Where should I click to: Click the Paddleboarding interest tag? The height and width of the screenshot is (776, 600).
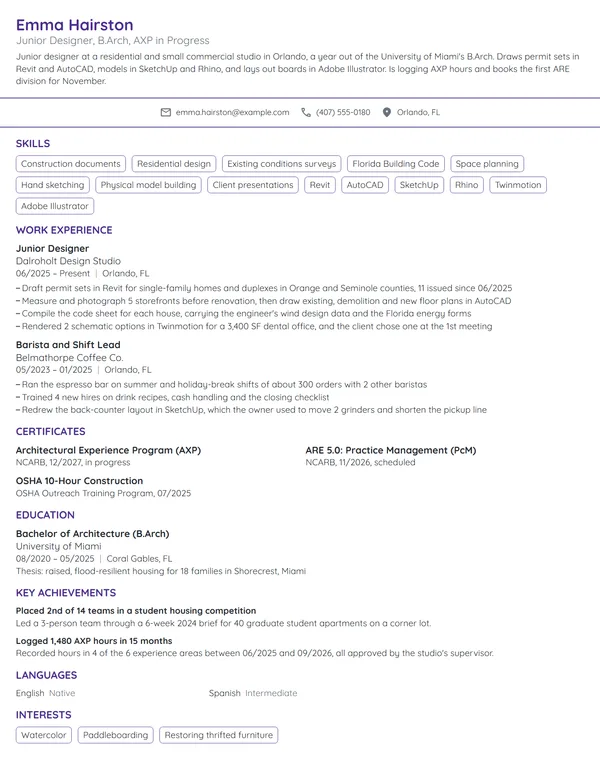(x=115, y=735)
